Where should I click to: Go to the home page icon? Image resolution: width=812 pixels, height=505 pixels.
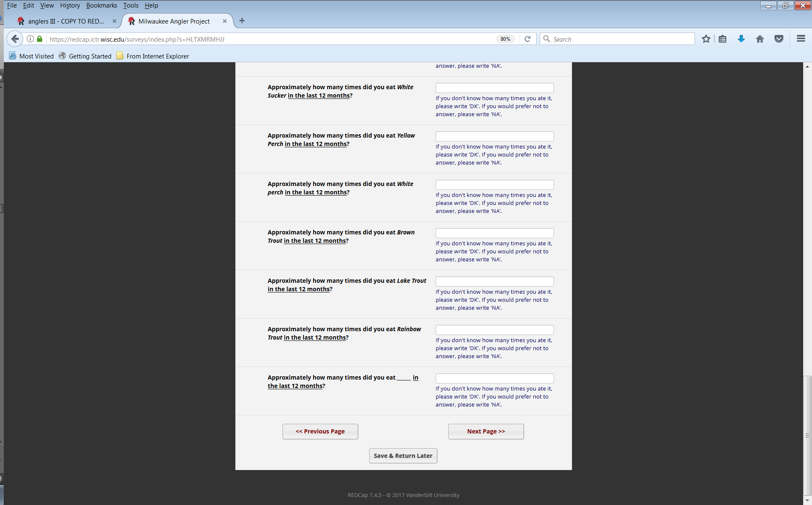click(x=760, y=39)
